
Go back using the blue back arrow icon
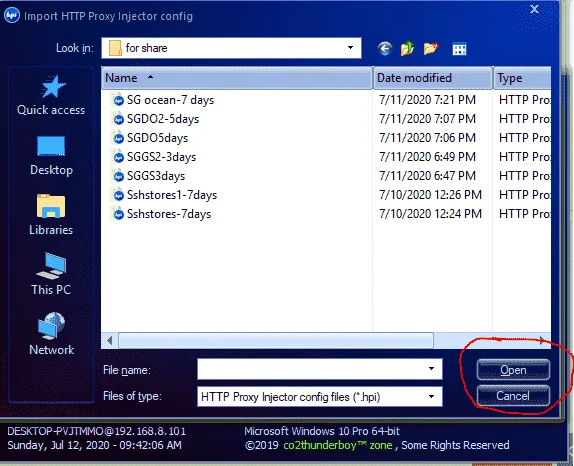tap(385, 48)
